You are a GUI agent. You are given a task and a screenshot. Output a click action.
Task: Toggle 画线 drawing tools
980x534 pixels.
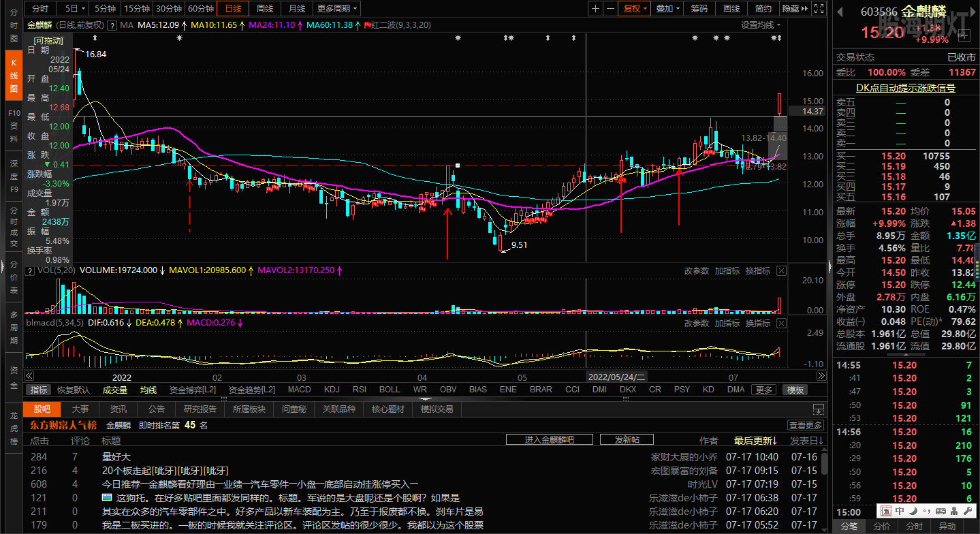pos(731,8)
